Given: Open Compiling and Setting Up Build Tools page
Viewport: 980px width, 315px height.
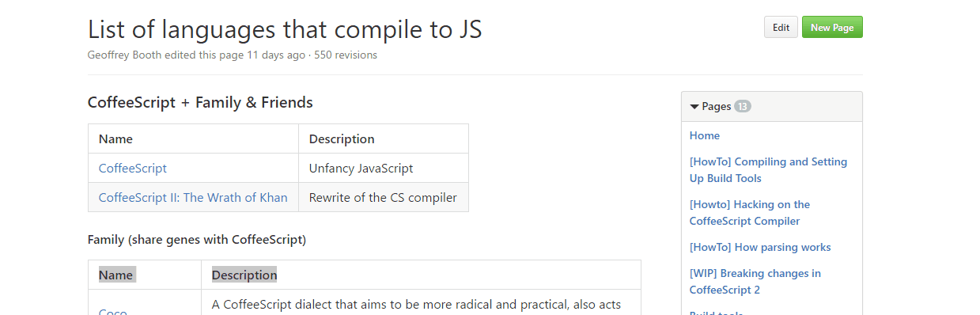Looking at the screenshot, I should pos(768,170).
